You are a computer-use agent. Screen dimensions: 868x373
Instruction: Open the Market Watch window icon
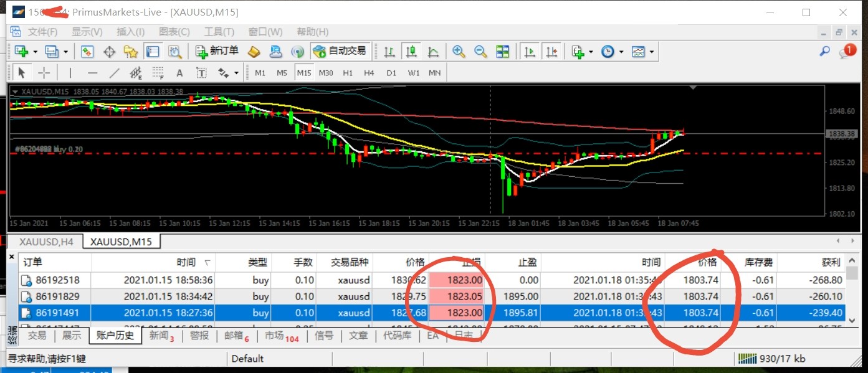pos(87,51)
